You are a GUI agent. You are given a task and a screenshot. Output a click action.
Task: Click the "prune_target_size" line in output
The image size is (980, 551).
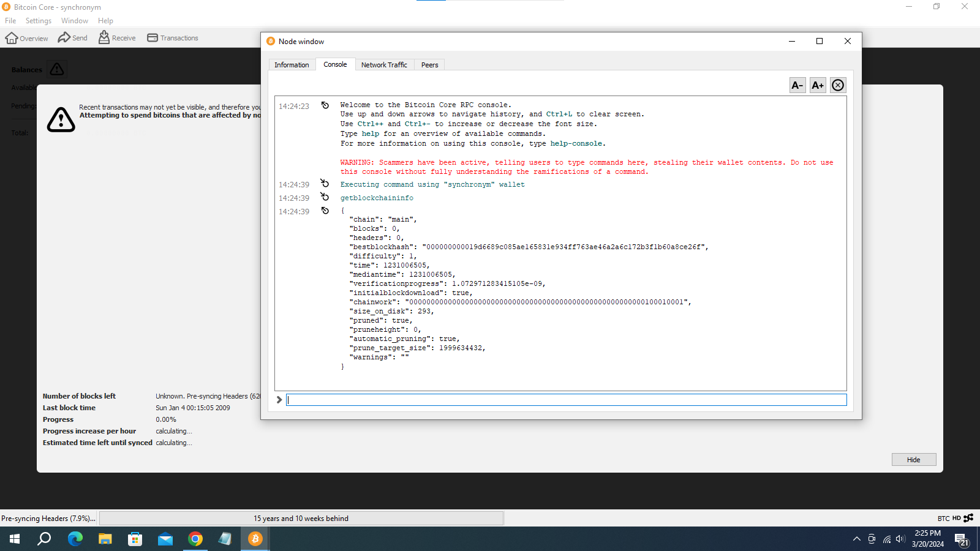(x=417, y=348)
